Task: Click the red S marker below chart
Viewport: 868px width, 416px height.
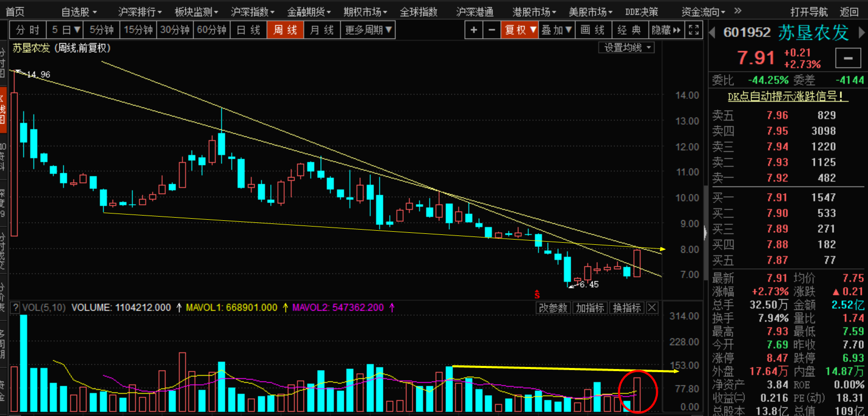Action: (x=537, y=295)
